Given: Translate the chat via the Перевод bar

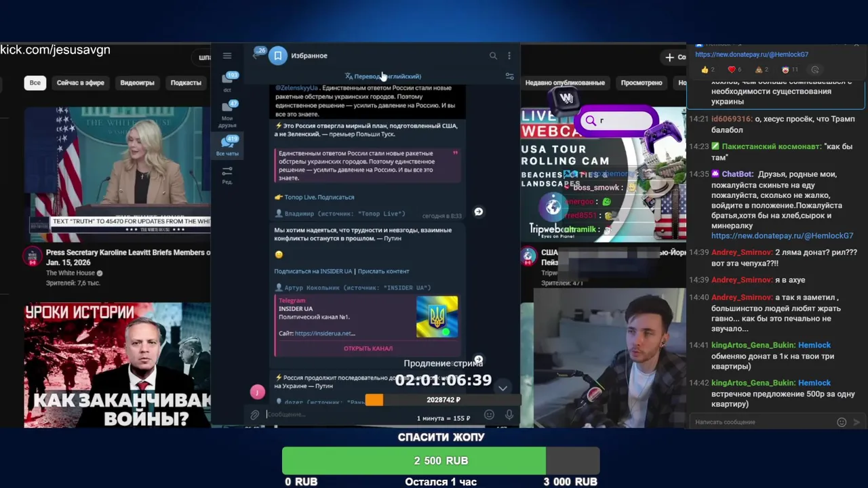Looking at the screenshot, I should coord(383,77).
